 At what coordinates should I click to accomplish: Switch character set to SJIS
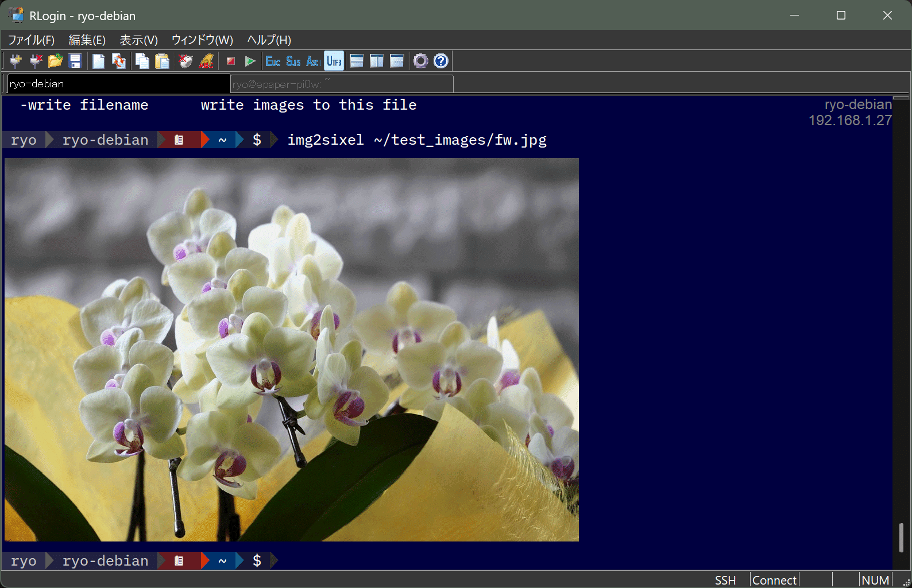point(293,61)
